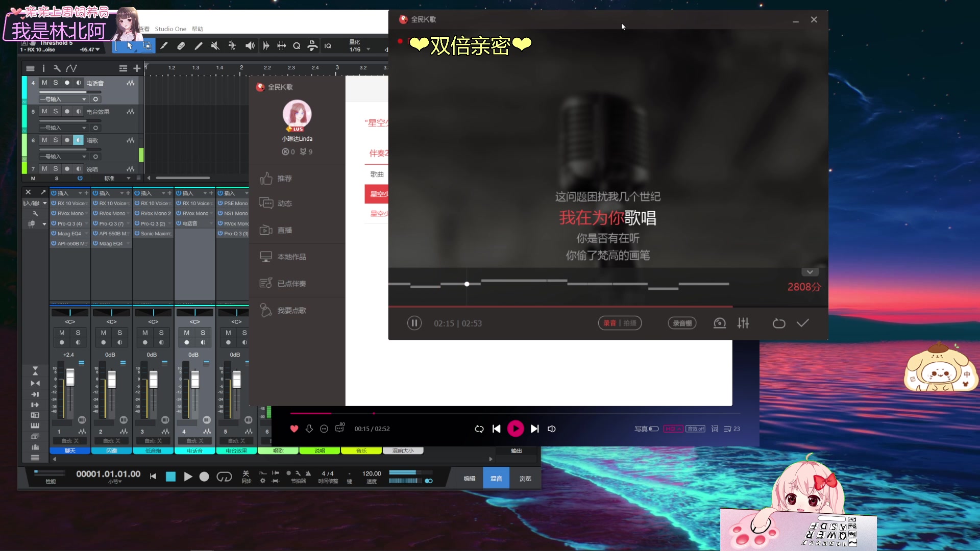
Task: Pick the Split knife tool
Action: [164, 46]
